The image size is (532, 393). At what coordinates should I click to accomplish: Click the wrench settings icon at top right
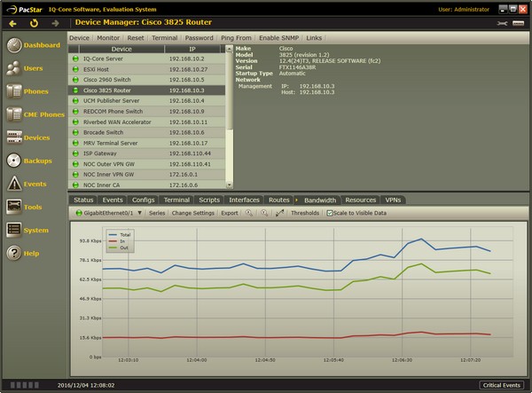[504, 21]
